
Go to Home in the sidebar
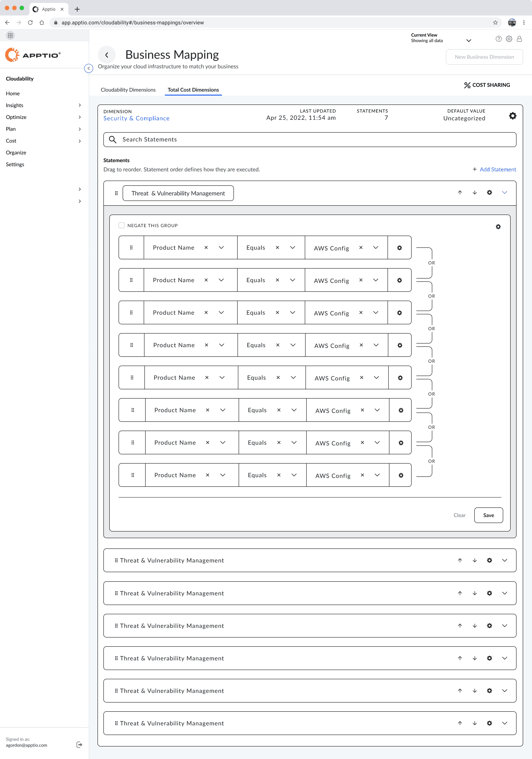13,93
